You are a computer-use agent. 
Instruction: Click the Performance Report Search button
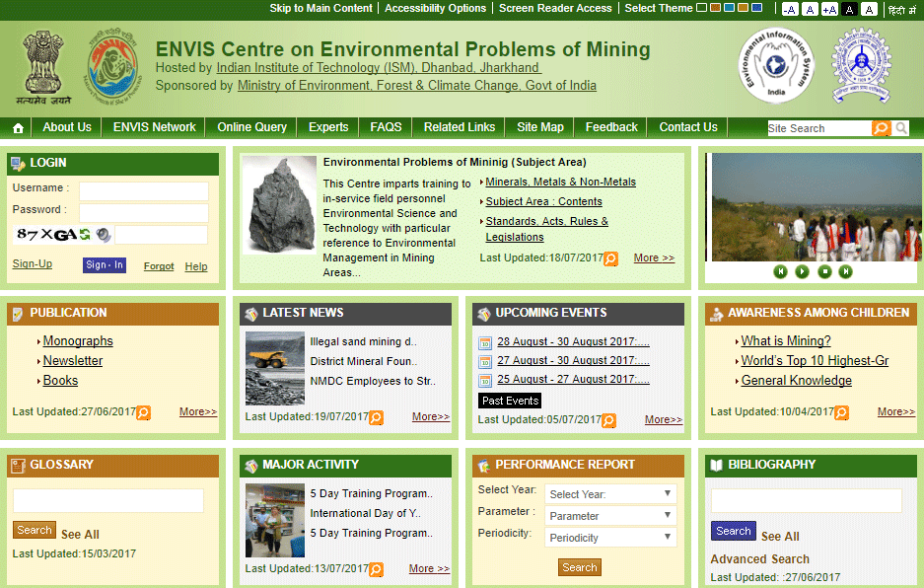[x=580, y=567]
